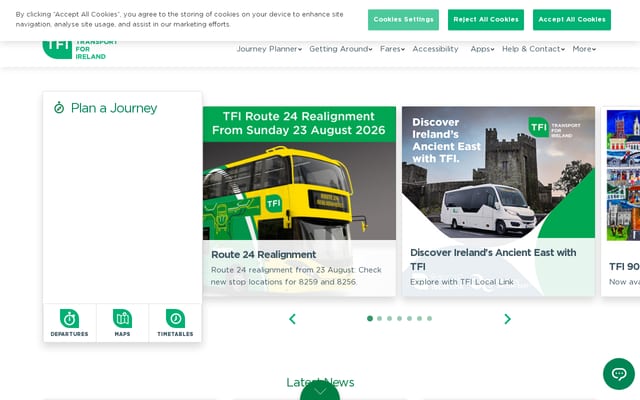Open the Apps dropdown menu
Viewport: 640px width, 400px height.
(x=482, y=49)
